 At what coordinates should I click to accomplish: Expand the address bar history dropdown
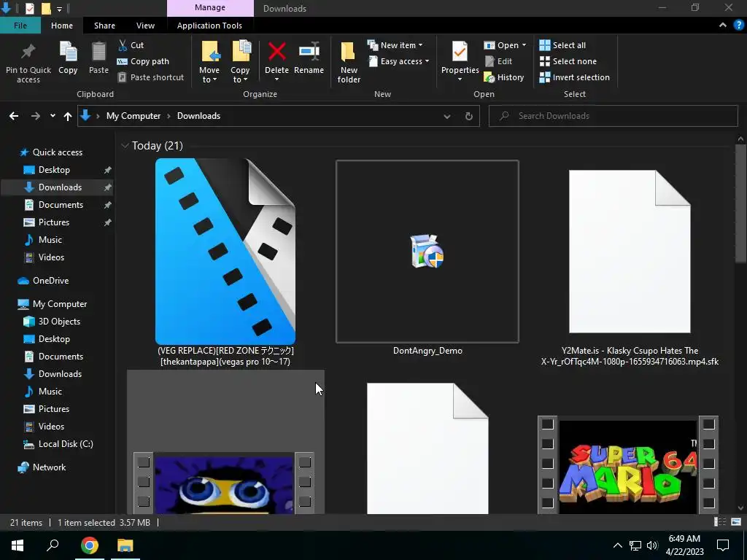(447, 116)
